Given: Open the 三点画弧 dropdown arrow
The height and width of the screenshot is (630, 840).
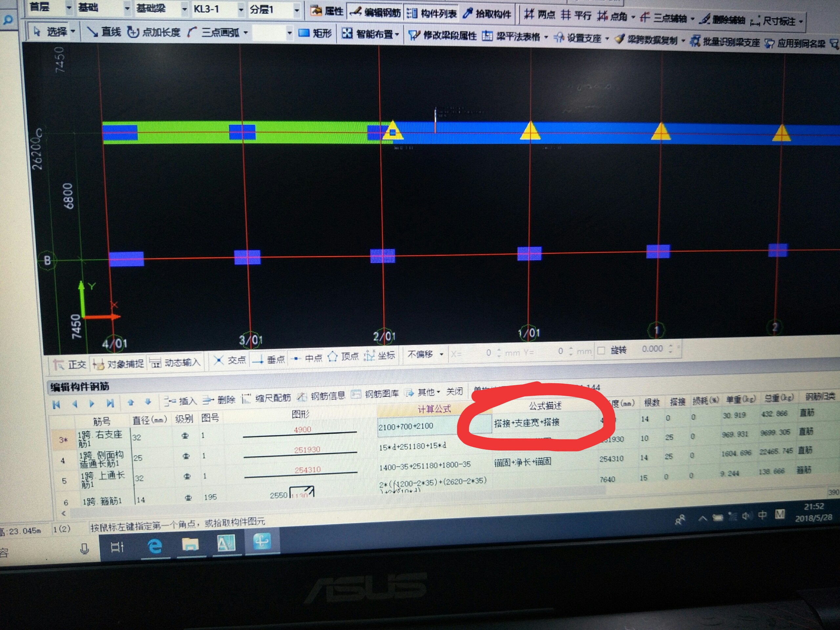Looking at the screenshot, I should (x=246, y=33).
